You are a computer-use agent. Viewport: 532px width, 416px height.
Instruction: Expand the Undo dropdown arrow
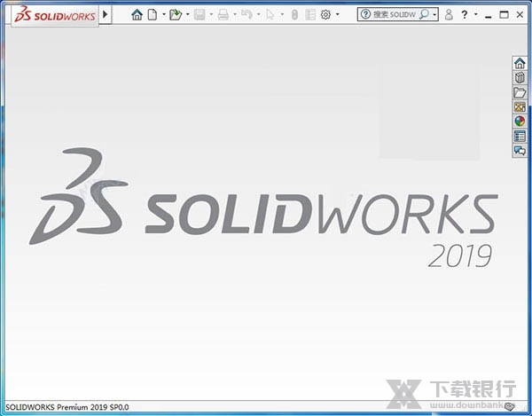(259, 14)
